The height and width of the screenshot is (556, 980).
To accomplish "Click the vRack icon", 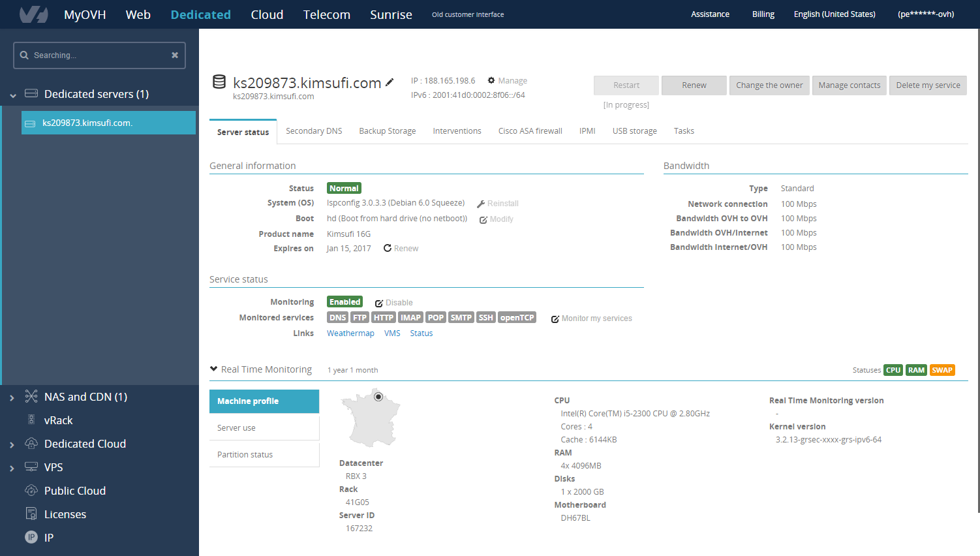I will [x=31, y=420].
